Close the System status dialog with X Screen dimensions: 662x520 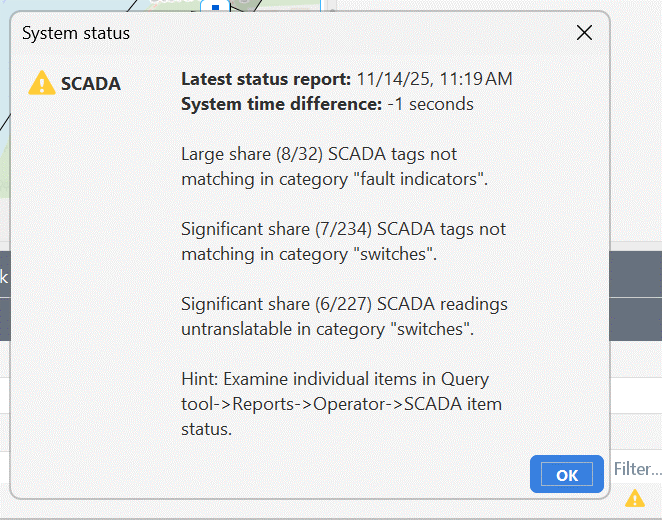point(585,33)
